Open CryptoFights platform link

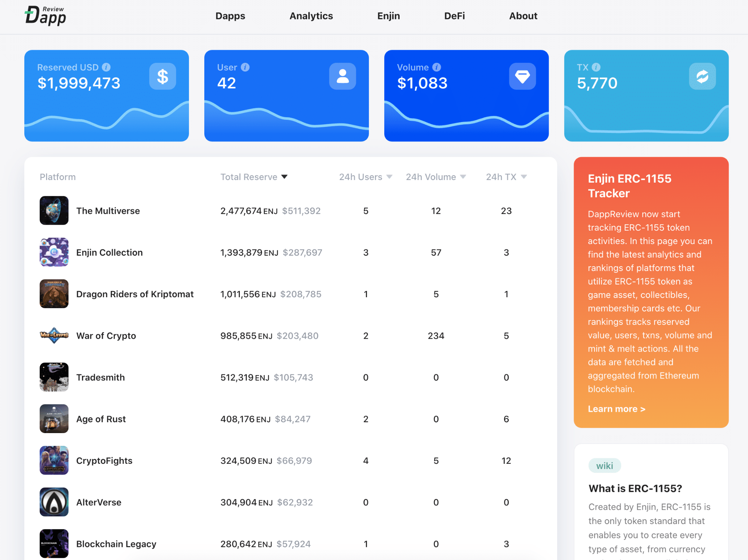104,460
